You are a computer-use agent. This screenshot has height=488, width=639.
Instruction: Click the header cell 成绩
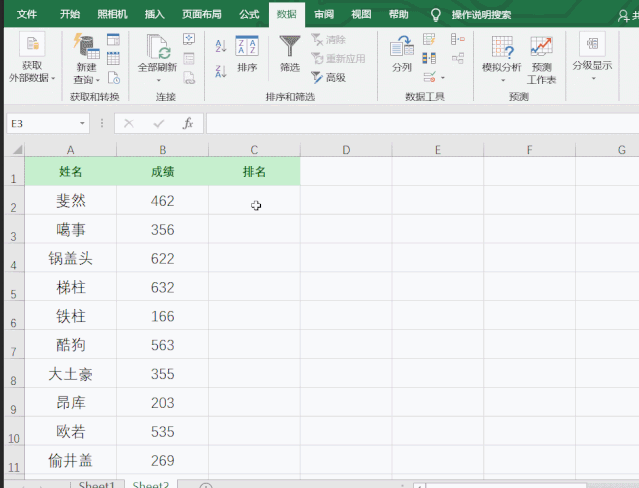163,172
